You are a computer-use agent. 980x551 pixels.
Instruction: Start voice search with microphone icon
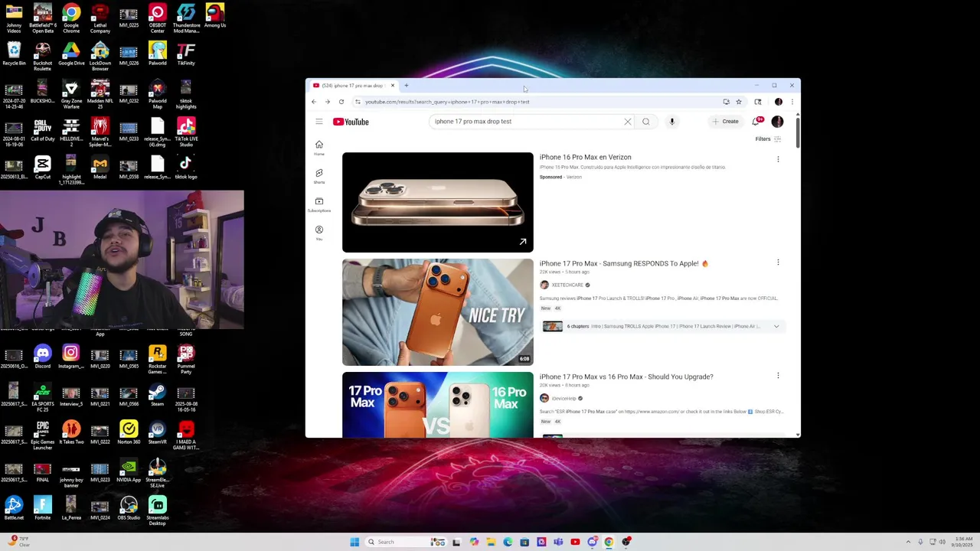672,122
